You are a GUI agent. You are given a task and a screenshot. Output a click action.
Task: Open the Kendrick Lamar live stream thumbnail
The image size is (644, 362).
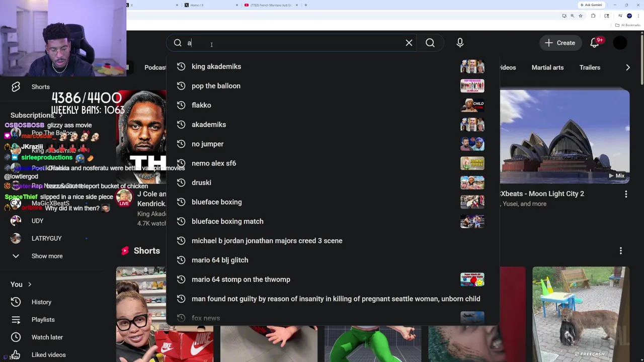point(141,137)
